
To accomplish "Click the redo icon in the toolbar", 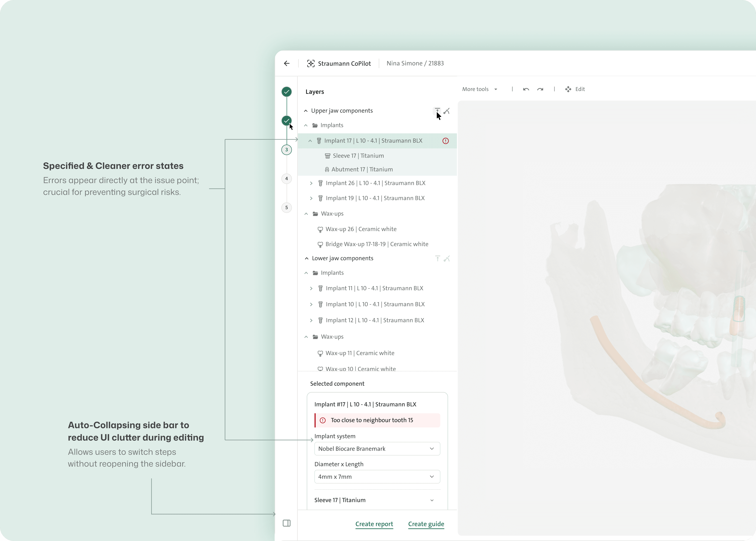I will click(540, 89).
